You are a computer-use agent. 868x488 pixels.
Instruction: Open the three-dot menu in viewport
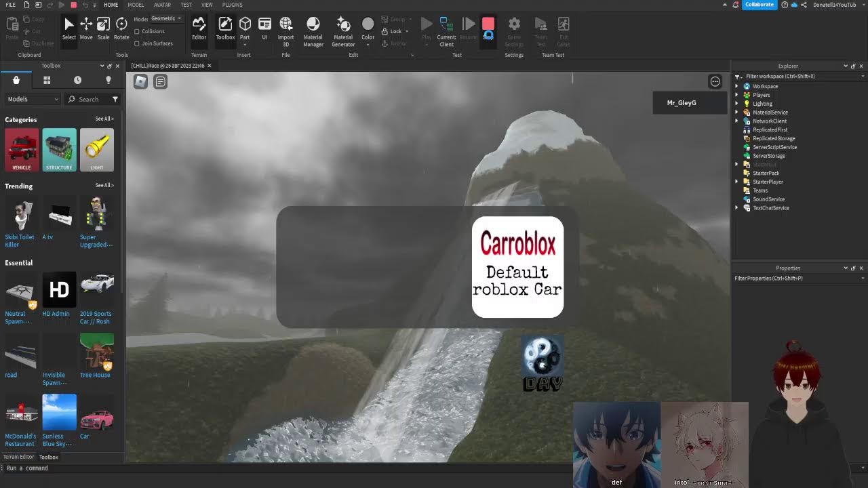[715, 81]
